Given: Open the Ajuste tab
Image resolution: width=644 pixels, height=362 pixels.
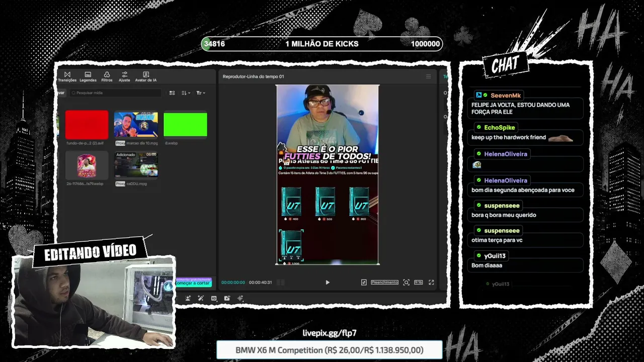Looking at the screenshot, I should point(124,76).
